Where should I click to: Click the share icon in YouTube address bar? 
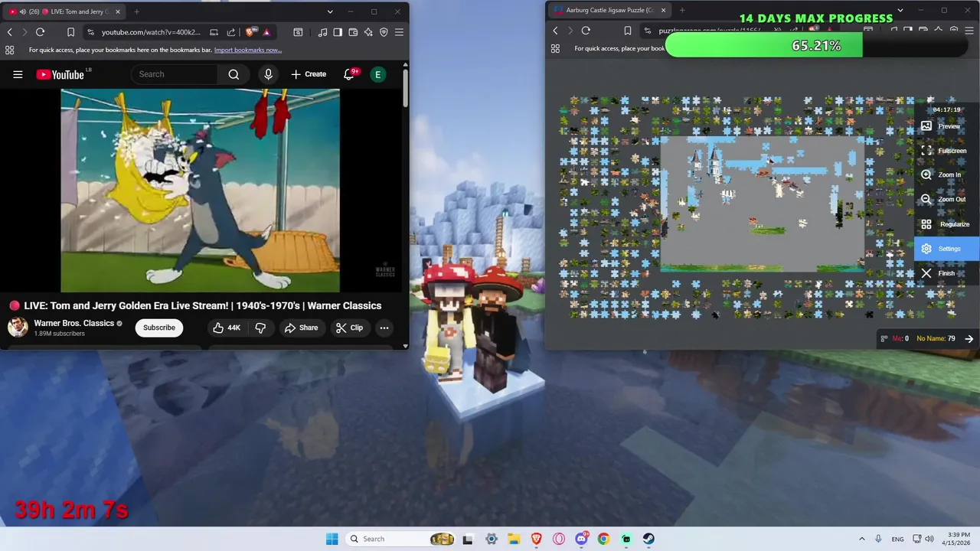click(231, 32)
